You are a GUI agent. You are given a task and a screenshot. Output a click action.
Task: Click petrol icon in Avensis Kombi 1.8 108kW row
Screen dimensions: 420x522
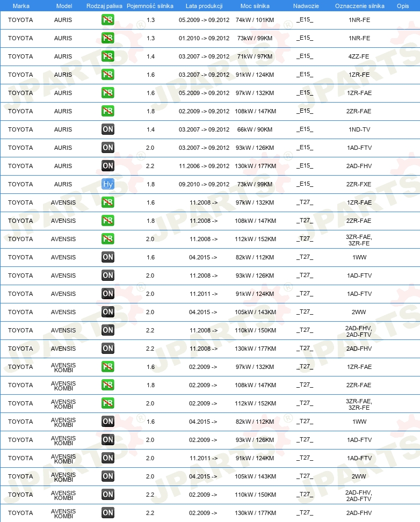pyautogui.click(x=107, y=385)
